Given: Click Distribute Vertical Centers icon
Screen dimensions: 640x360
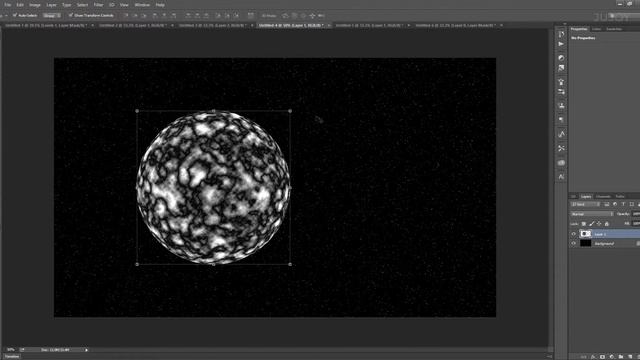Looking at the screenshot, I should click(x=198, y=16).
